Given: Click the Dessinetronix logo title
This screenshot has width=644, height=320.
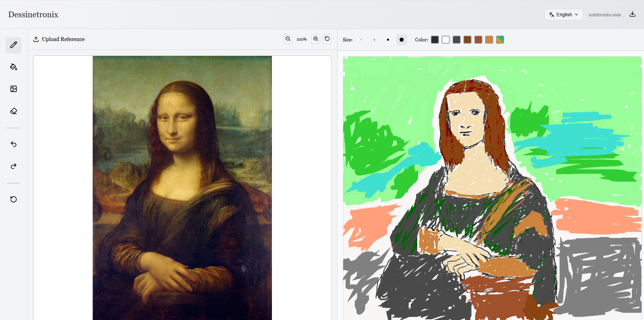Looking at the screenshot, I should (33, 15).
